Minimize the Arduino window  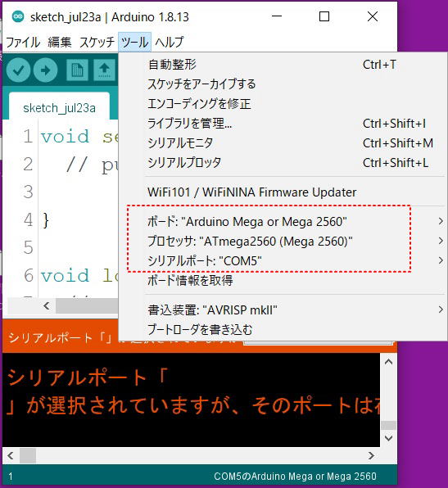(277, 16)
